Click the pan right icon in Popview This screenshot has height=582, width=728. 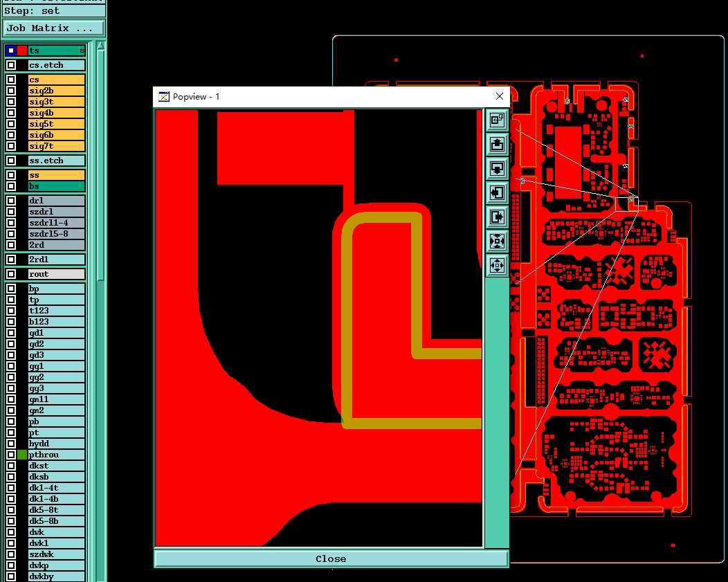click(497, 217)
